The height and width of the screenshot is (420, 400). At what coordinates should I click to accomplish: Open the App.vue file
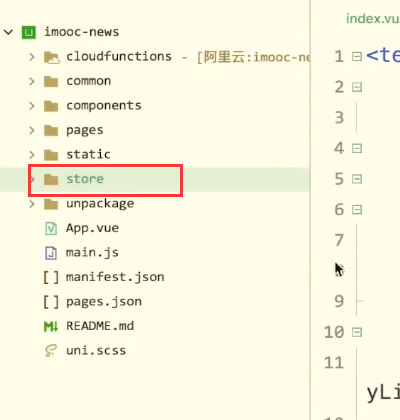(92, 228)
